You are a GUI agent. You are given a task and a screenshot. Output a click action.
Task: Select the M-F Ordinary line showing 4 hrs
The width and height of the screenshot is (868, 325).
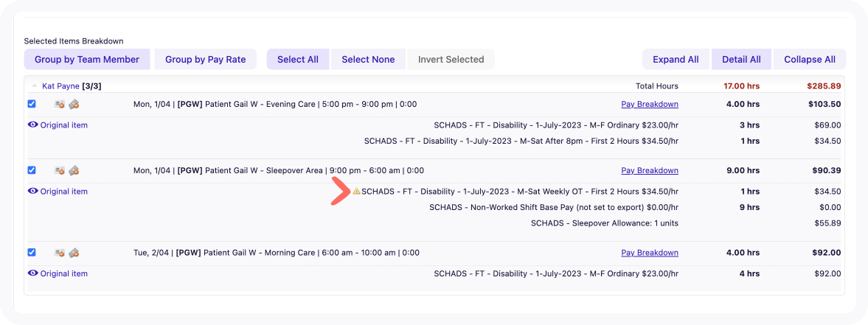pyautogui.click(x=556, y=273)
